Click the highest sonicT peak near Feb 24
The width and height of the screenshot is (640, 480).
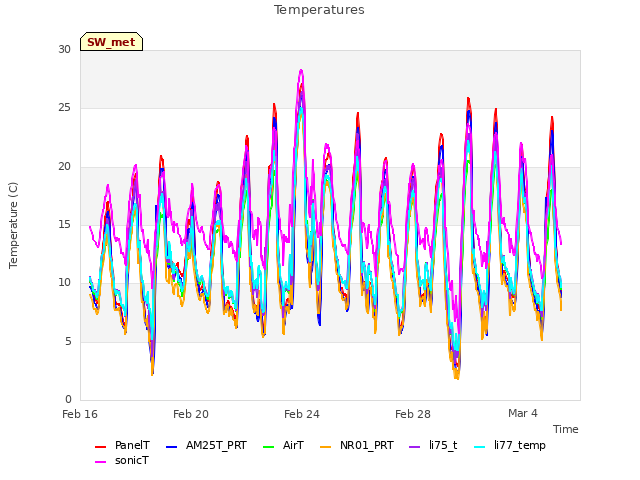(x=301, y=71)
